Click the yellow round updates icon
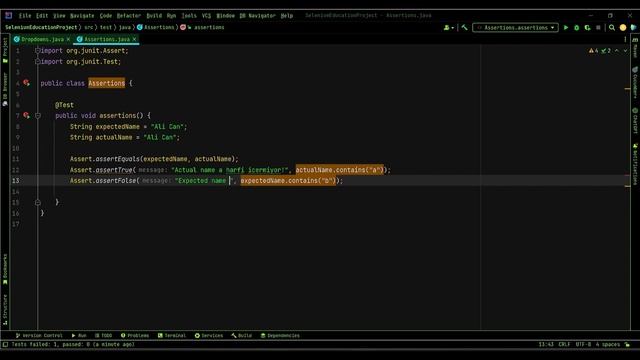 point(623,28)
